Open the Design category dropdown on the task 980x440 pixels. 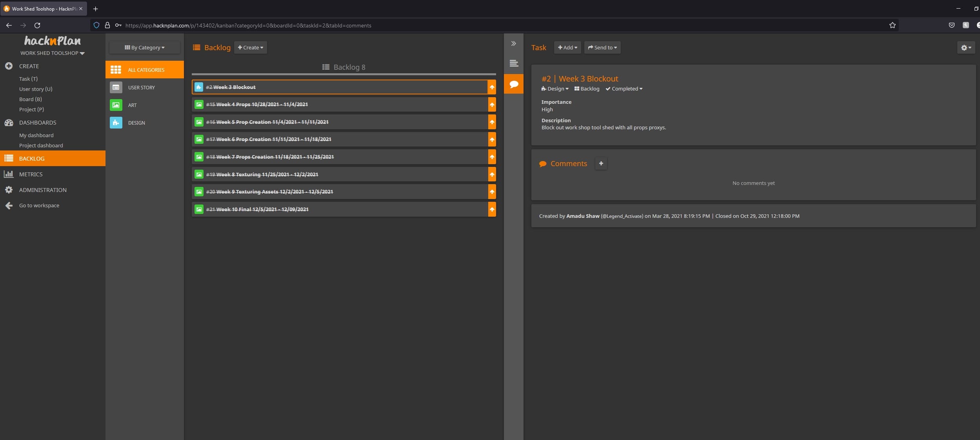[555, 89]
